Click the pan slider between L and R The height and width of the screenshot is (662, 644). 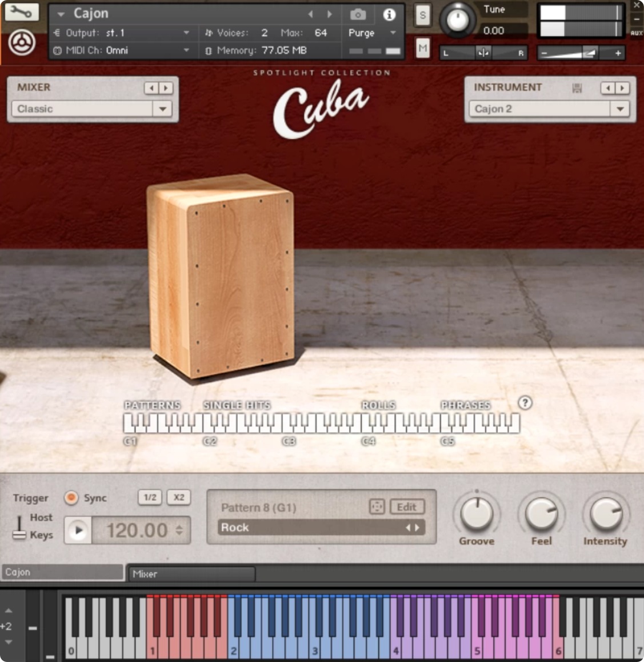[x=483, y=53]
